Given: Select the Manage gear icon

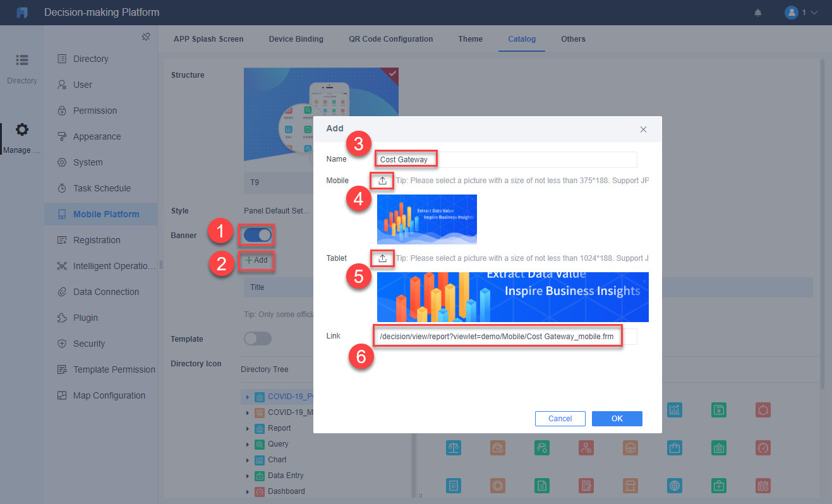Looking at the screenshot, I should tap(22, 130).
